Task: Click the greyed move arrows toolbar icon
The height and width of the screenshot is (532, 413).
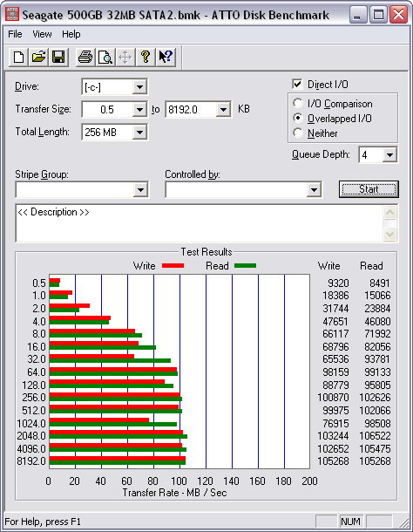Action: (x=125, y=57)
